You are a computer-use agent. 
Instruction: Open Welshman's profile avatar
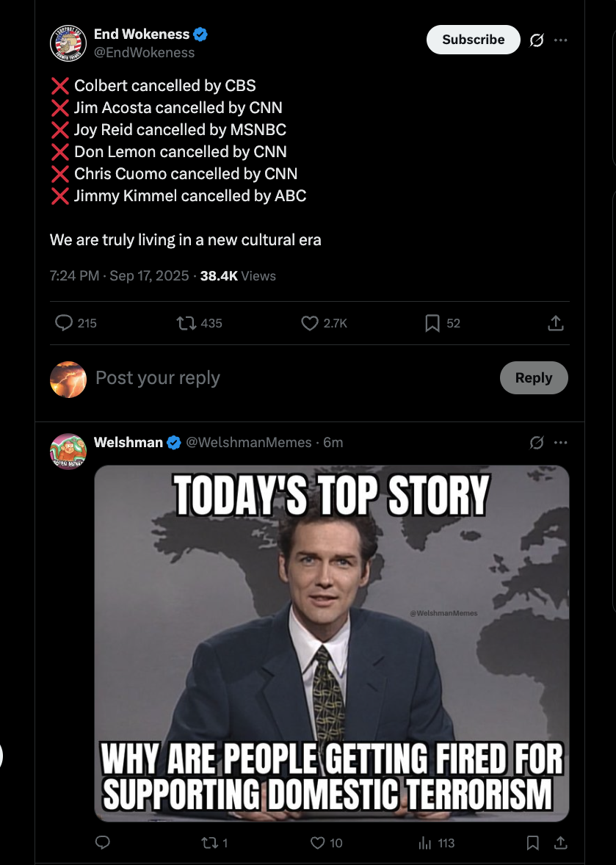click(x=68, y=451)
